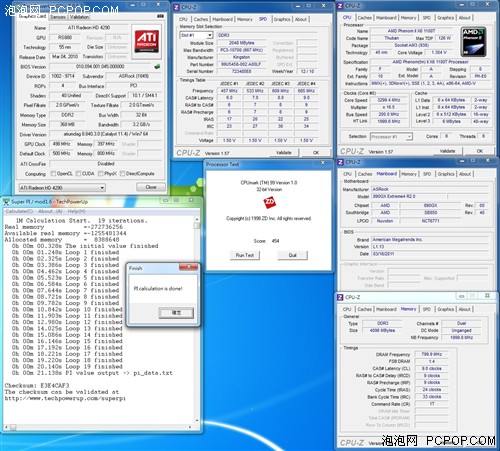Open the ATI Radeon HD 4290 dropdown
Viewport: 500px width, 451px height.
[x=62, y=188]
